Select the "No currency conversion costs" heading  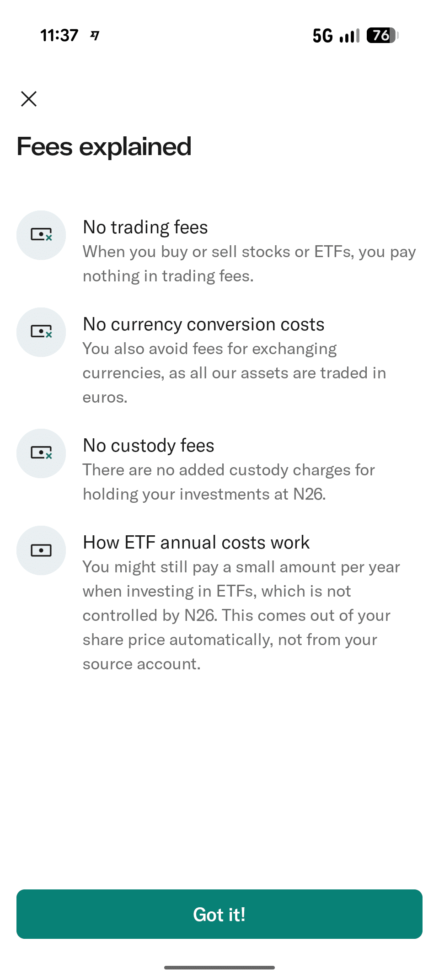[x=203, y=324]
